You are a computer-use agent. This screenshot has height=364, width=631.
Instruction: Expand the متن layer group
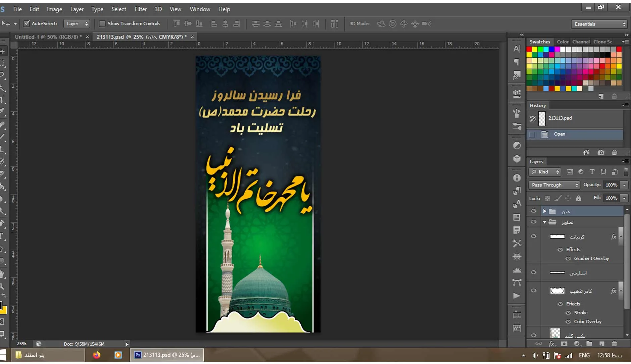coord(544,211)
